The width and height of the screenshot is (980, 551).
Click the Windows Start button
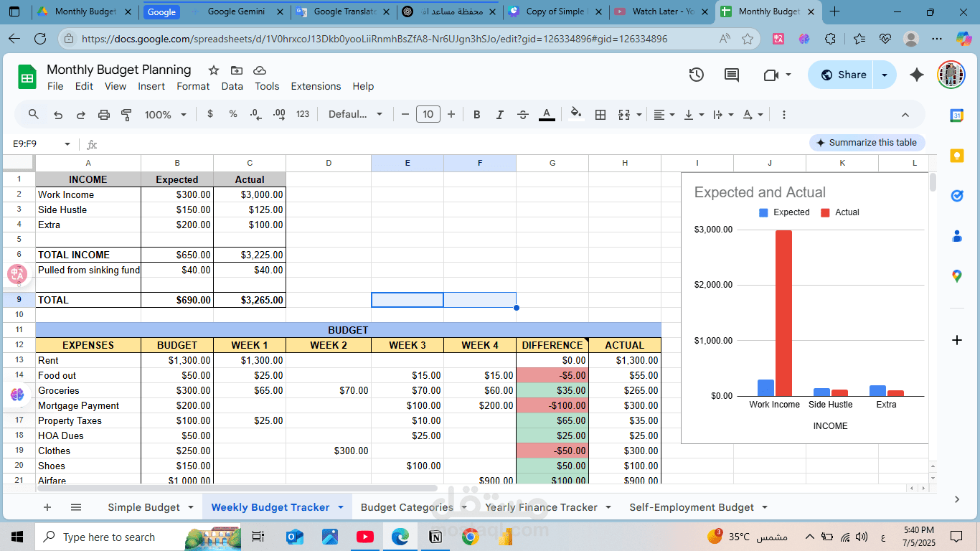tap(17, 537)
